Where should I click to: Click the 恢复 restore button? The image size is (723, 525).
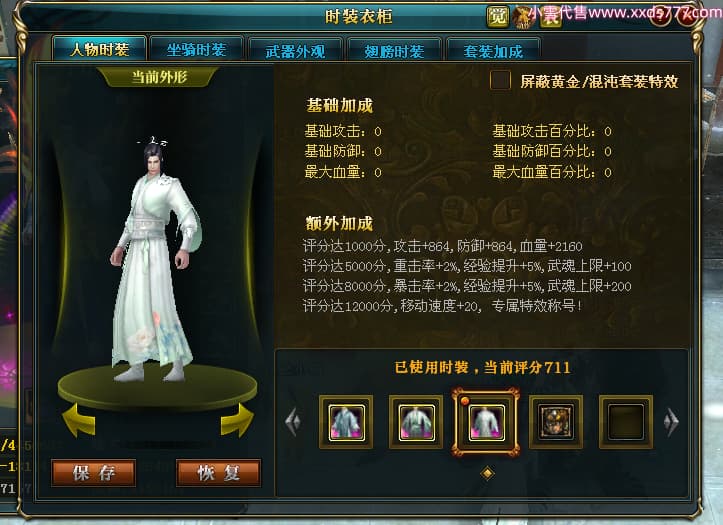219,473
